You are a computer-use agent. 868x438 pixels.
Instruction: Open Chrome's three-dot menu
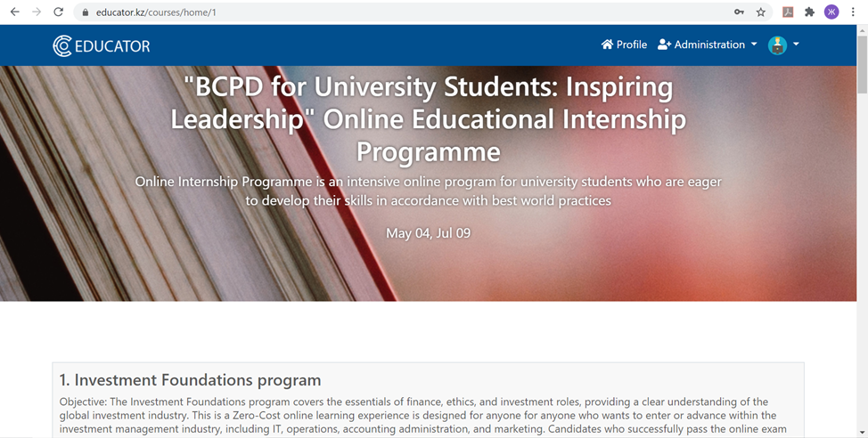853,12
